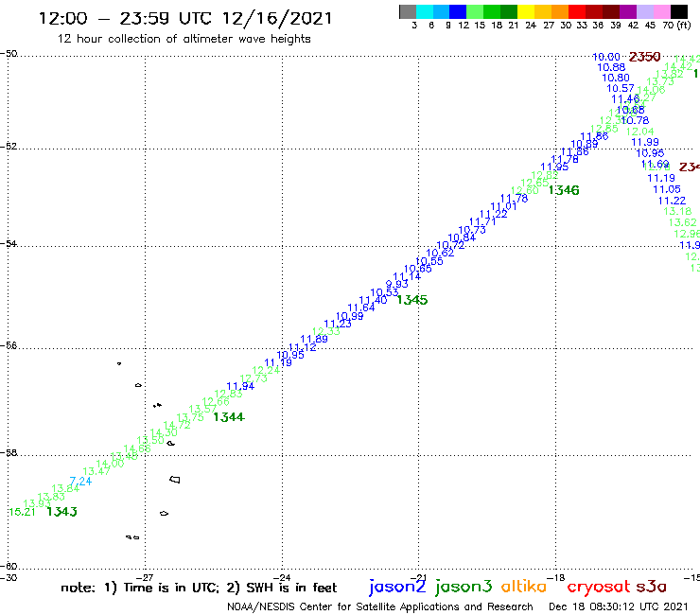Click the 12.04 wave height value
This screenshot has width=700, height=615.
pyautogui.click(x=639, y=132)
